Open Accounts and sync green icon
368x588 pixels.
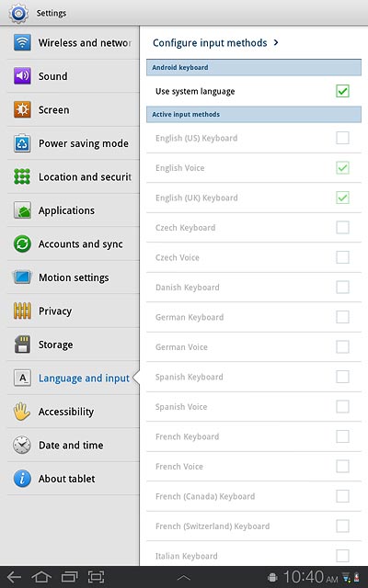tap(22, 243)
